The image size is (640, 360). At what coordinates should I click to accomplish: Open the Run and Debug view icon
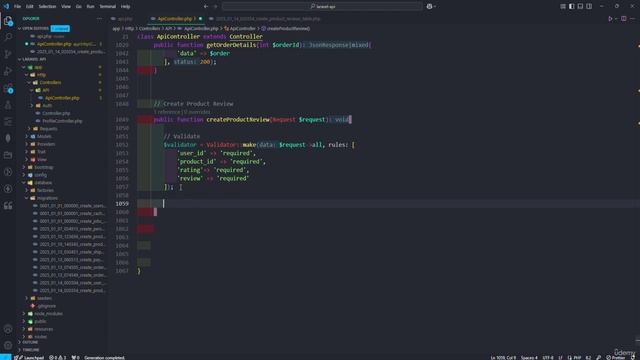click(x=8, y=71)
